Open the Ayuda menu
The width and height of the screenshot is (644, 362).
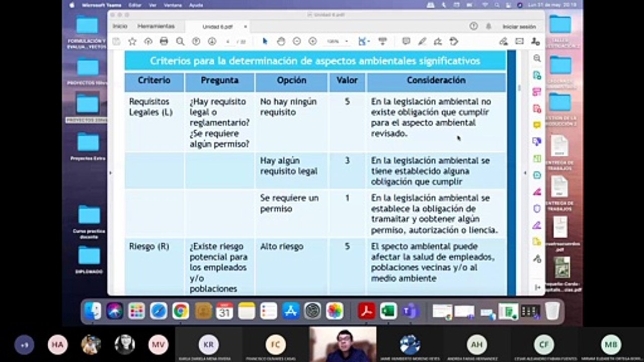196,5
